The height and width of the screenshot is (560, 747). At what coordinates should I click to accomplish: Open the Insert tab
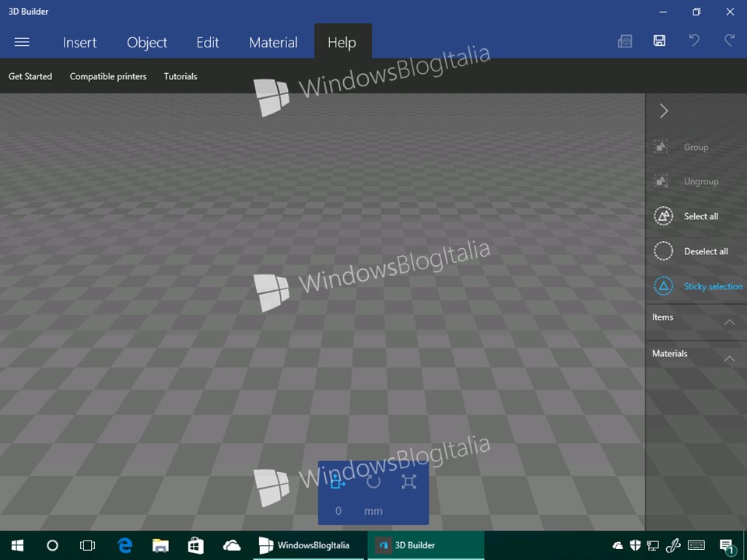point(79,42)
